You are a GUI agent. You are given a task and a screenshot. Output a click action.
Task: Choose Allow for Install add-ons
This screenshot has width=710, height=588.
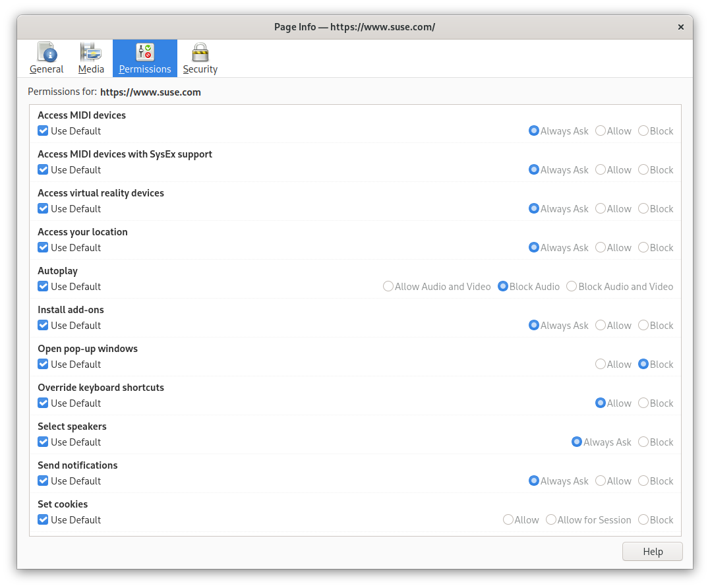601,326
